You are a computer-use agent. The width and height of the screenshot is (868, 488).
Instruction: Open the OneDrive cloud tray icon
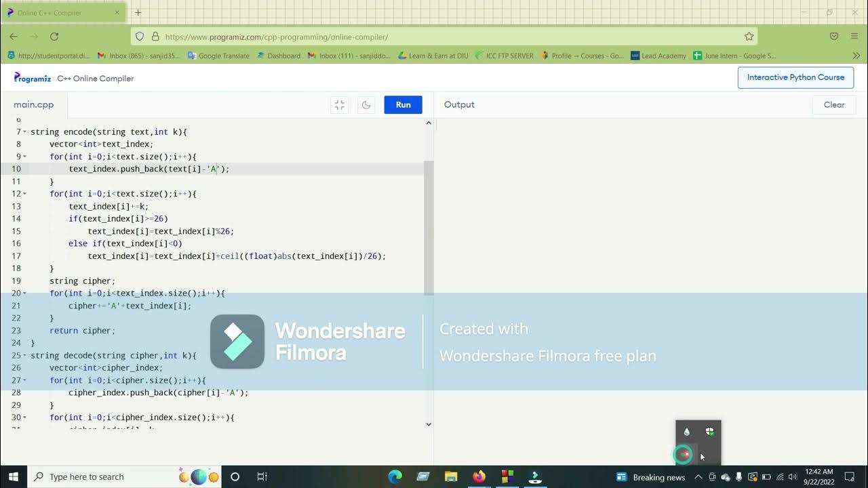click(726, 476)
